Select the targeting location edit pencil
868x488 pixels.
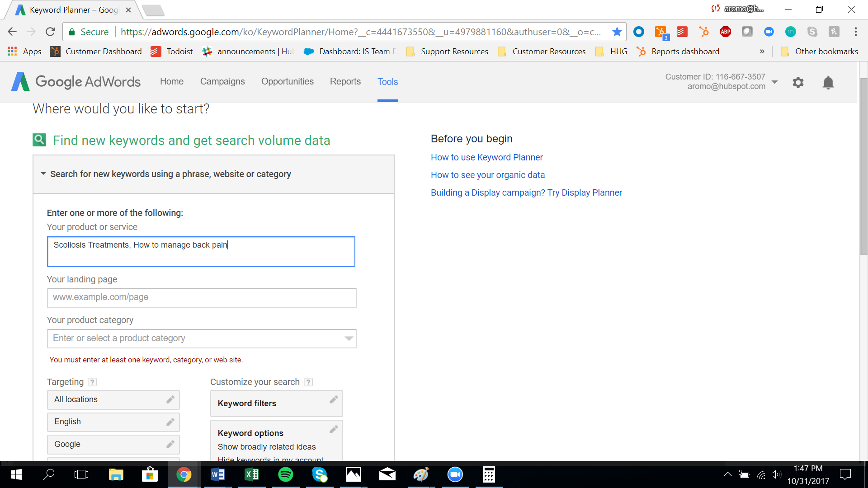click(x=170, y=399)
